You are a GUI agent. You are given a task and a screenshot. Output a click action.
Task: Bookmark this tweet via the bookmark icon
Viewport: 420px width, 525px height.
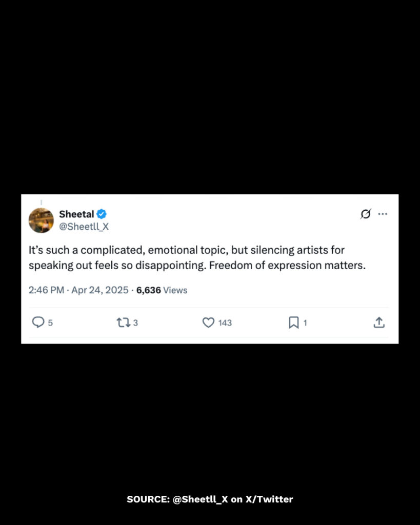tap(293, 322)
